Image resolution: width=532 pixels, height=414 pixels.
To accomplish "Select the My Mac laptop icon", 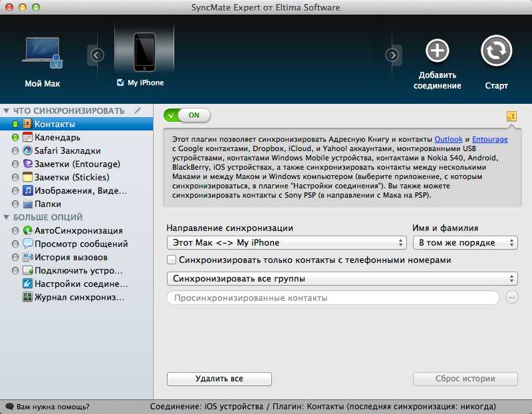I will (x=43, y=52).
